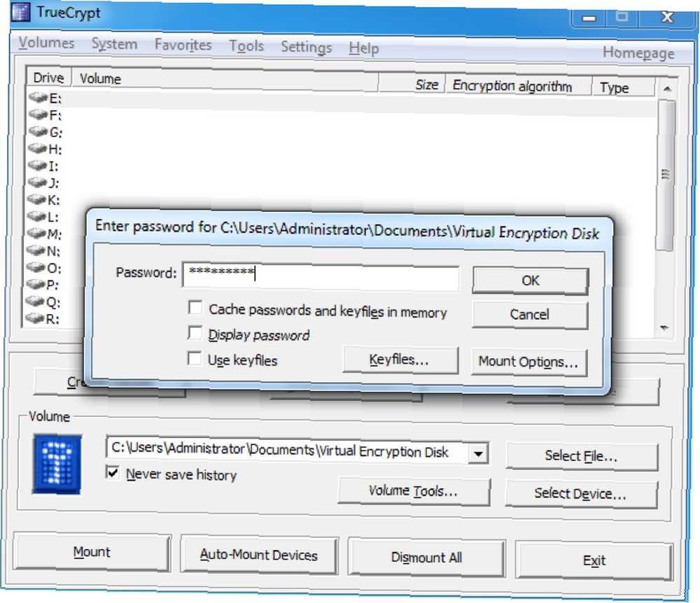Select the E: drive icon
This screenshot has height=603, width=700.
point(38,97)
